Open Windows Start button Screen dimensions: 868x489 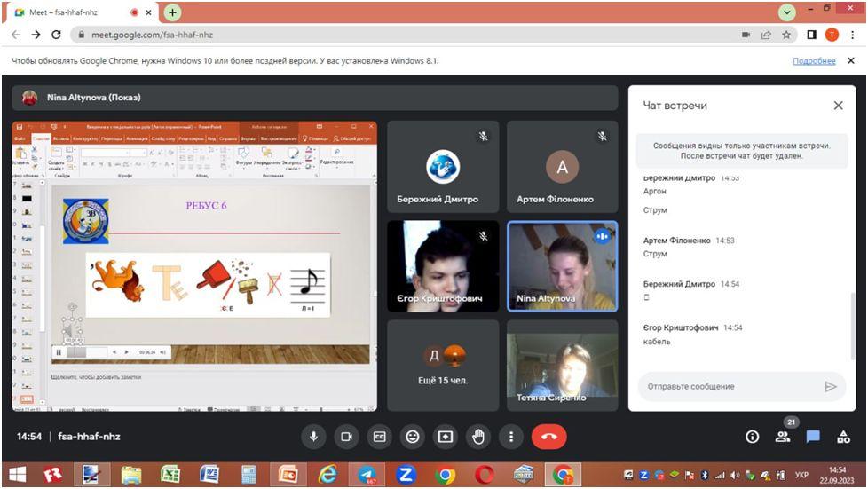click(17, 475)
